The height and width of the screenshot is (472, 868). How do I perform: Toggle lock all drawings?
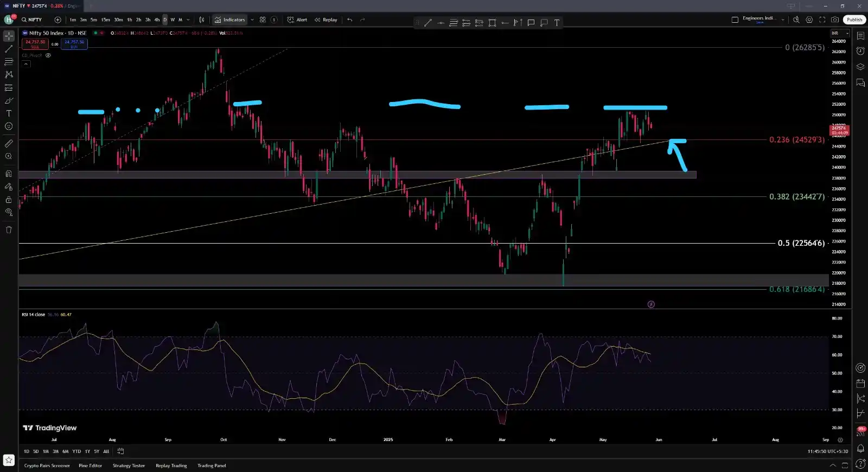click(9, 200)
